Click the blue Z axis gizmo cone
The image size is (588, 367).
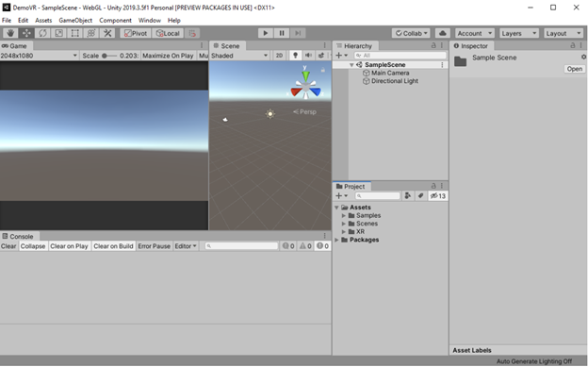pyautogui.click(x=316, y=92)
